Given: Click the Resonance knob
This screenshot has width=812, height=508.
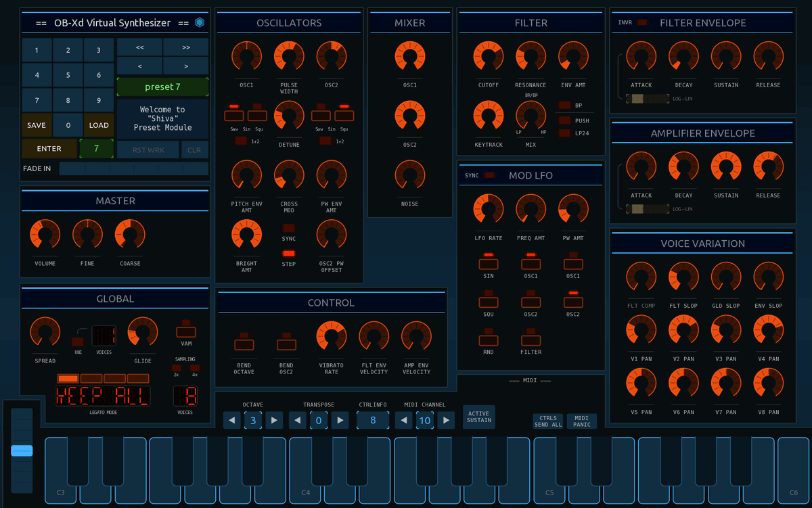Looking at the screenshot, I should 531,56.
